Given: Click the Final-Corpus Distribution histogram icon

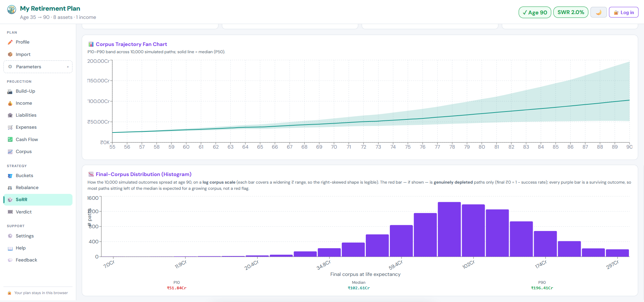Looking at the screenshot, I should 91,174.
